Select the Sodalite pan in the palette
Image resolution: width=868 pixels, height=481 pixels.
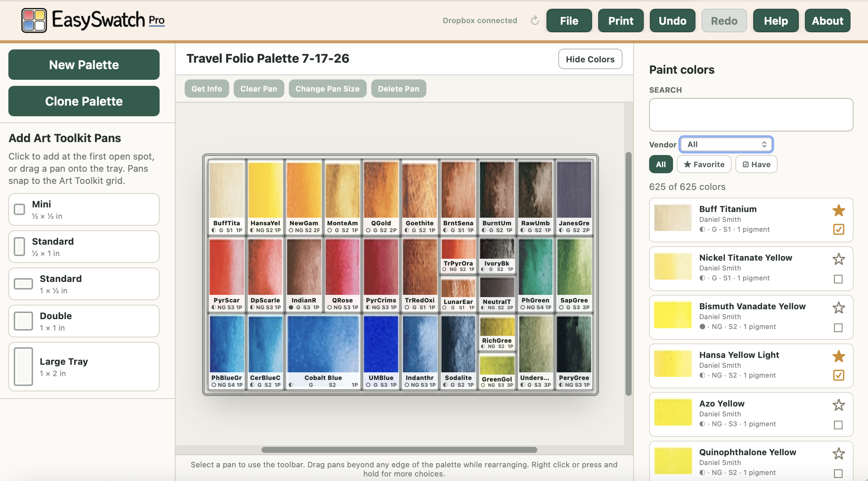[458, 351]
